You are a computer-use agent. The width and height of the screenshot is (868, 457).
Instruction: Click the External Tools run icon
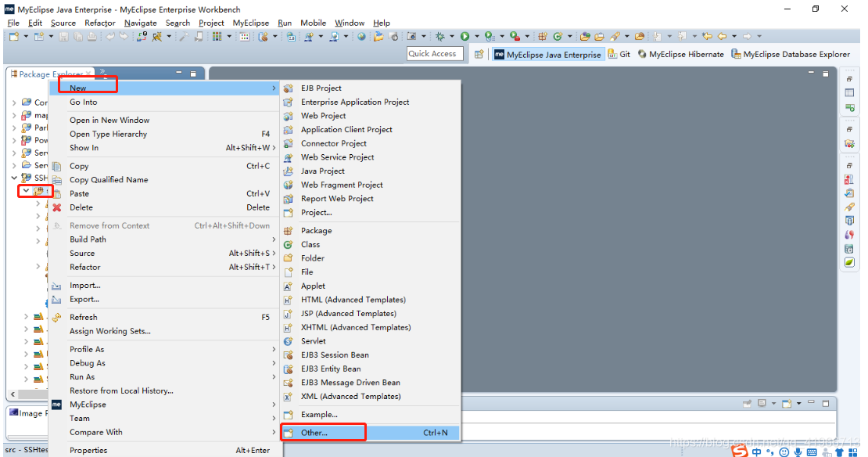[515, 37]
